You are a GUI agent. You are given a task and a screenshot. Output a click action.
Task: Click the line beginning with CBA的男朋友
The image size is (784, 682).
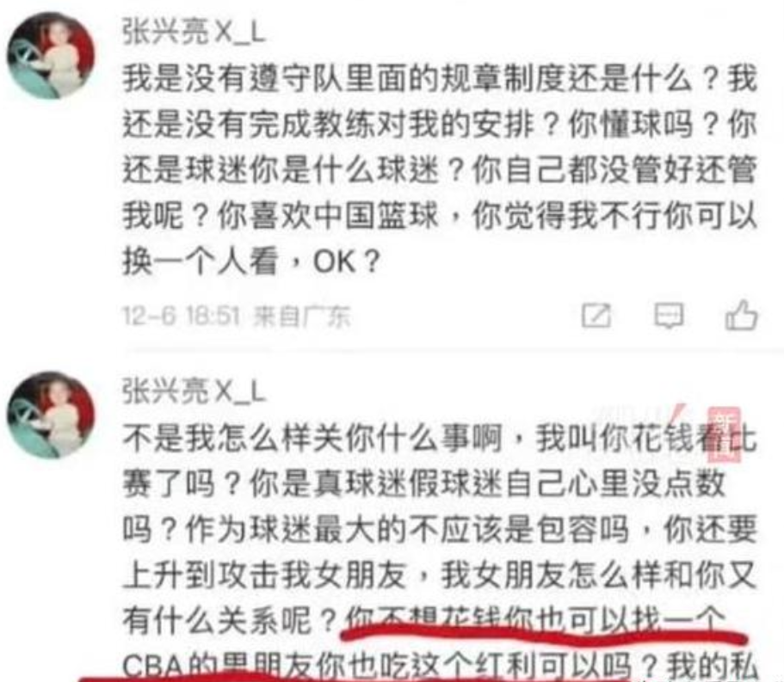coord(440,666)
